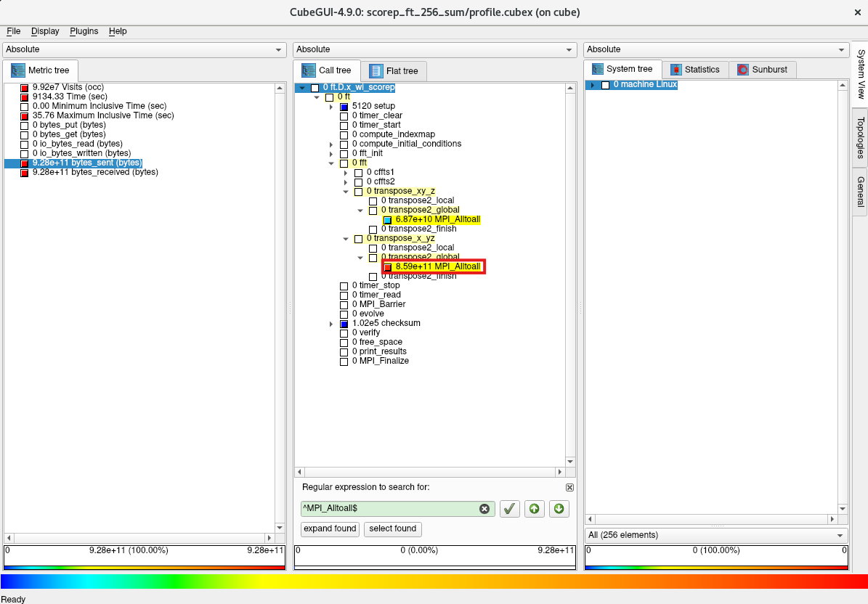Open the Absolute dropdown above Metric tree
The image size is (868, 604).
click(x=144, y=49)
